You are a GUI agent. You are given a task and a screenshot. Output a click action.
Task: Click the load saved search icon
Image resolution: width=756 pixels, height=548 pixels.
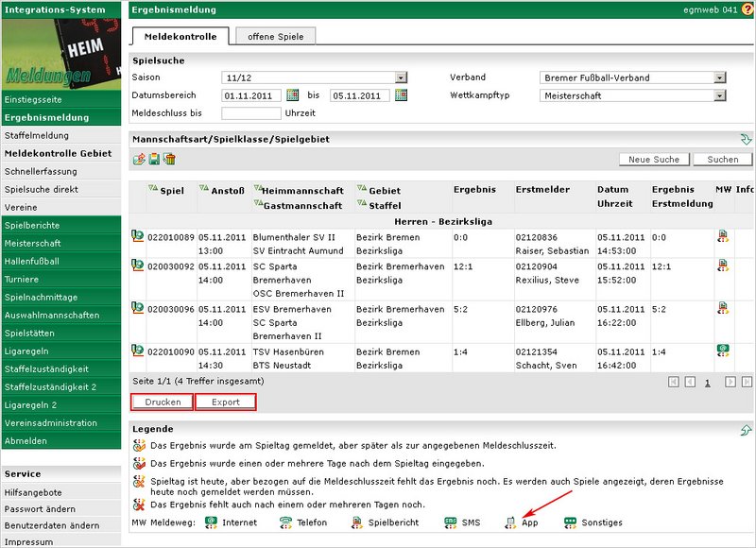pyautogui.click(x=139, y=159)
